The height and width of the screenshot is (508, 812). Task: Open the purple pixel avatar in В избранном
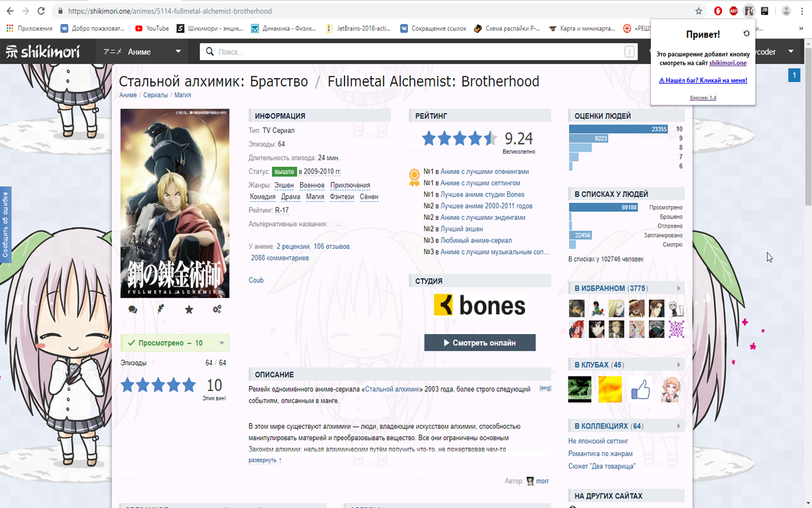pos(677,329)
